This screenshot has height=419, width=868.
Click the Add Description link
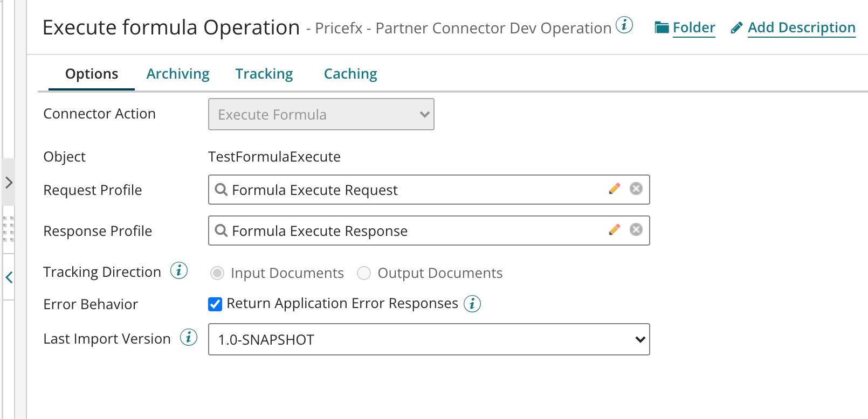coord(801,27)
